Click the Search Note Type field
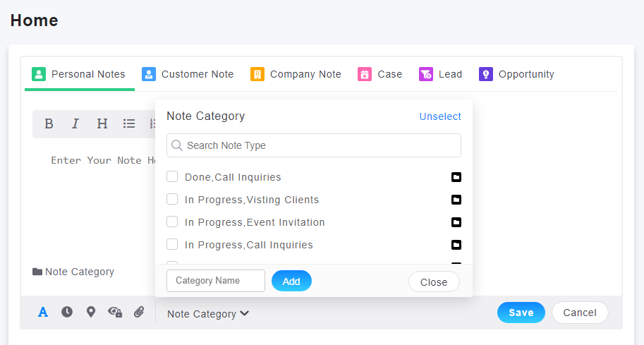This screenshot has width=644, height=345. tap(314, 145)
